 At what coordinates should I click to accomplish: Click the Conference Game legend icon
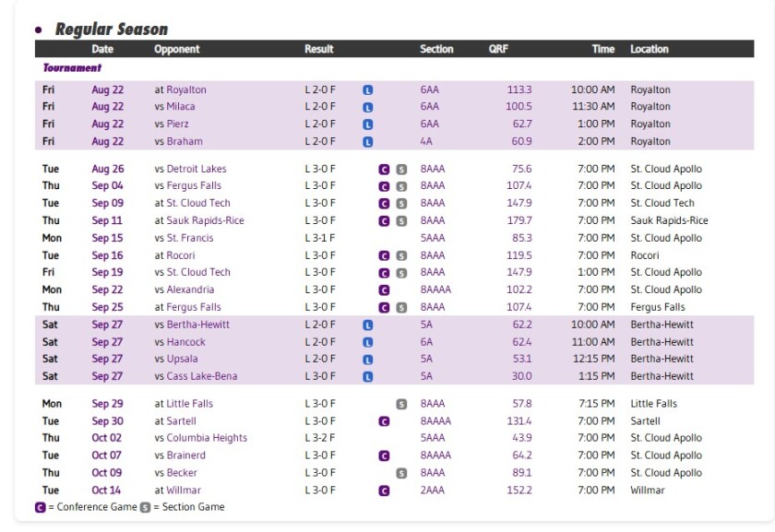tap(40, 507)
